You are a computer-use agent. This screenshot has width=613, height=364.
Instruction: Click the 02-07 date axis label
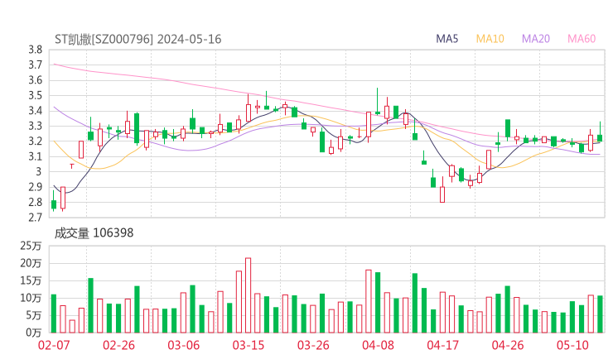pyautogui.click(x=54, y=345)
